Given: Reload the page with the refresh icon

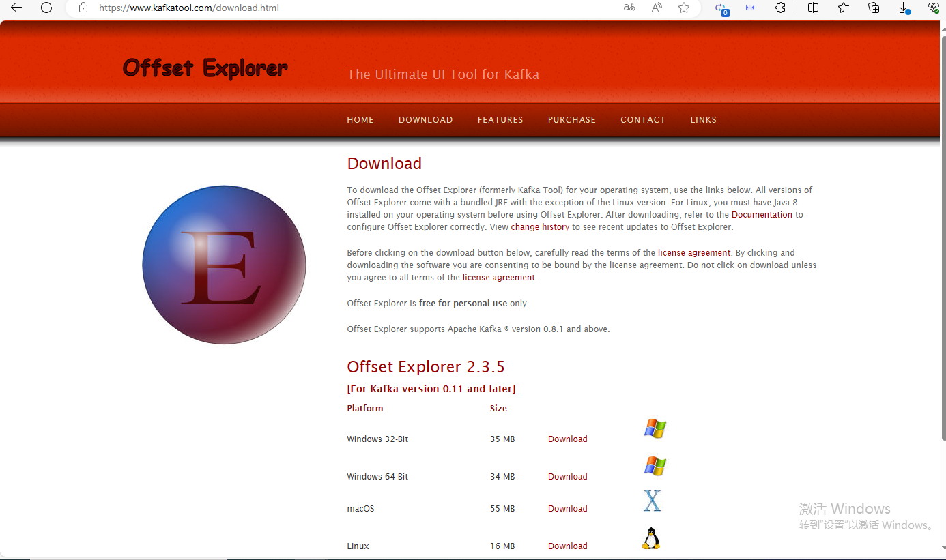Looking at the screenshot, I should (46, 8).
